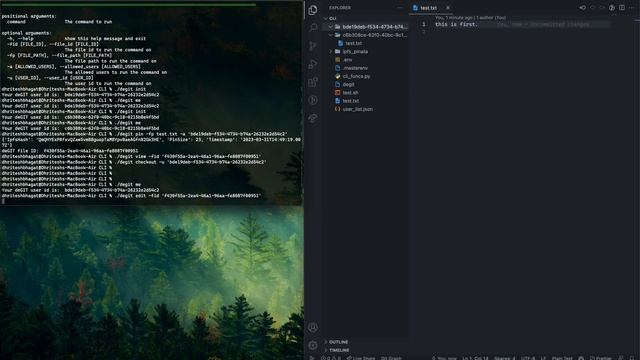Close the test.txt editor tab
The height and width of the screenshot is (360, 640).
pyautogui.click(x=448, y=8)
